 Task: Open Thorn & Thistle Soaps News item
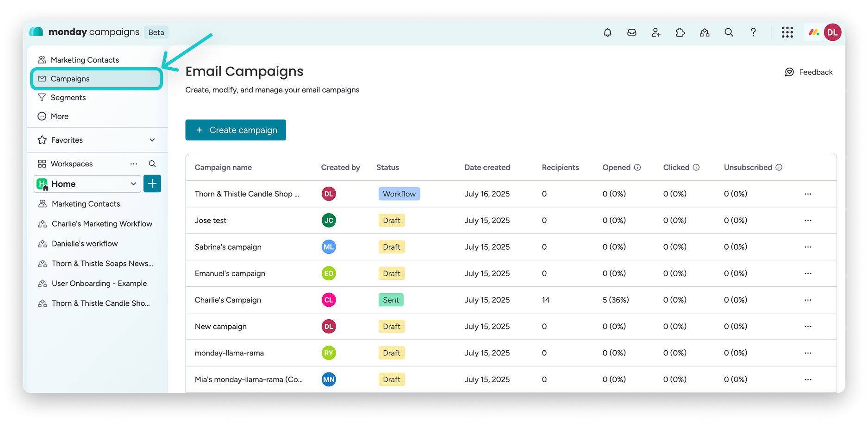102,264
